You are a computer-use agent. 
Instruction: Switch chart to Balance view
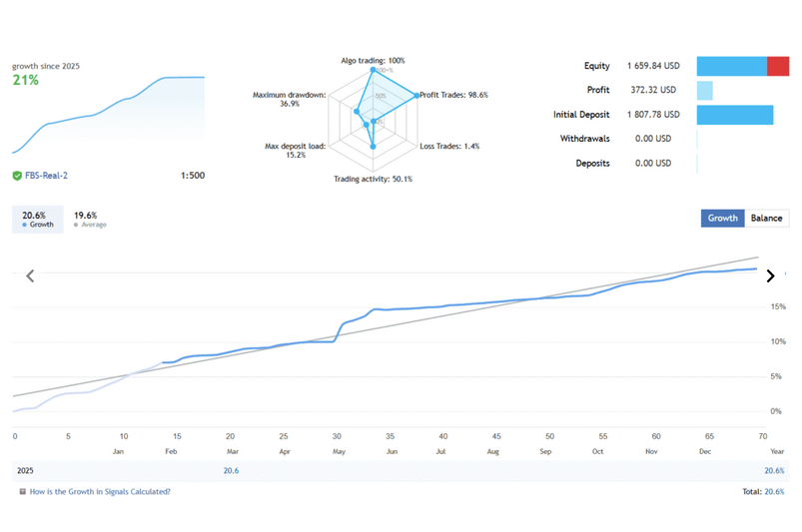(x=766, y=219)
